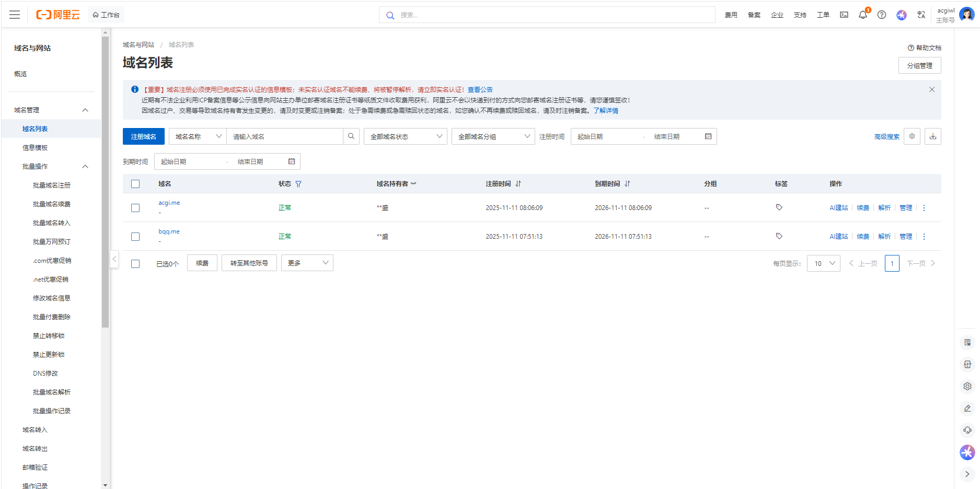Screen dimensions: 980x489
Task: Export domain list via the download icon
Action: click(x=933, y=136)
